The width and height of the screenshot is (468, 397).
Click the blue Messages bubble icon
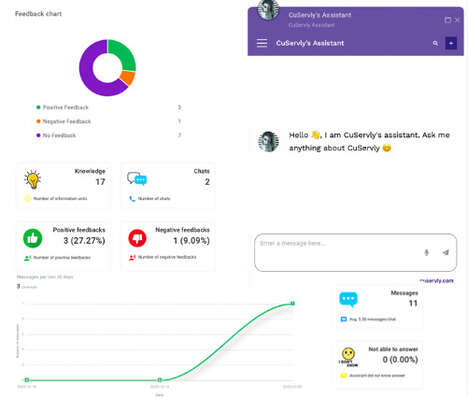pos(348,299)
